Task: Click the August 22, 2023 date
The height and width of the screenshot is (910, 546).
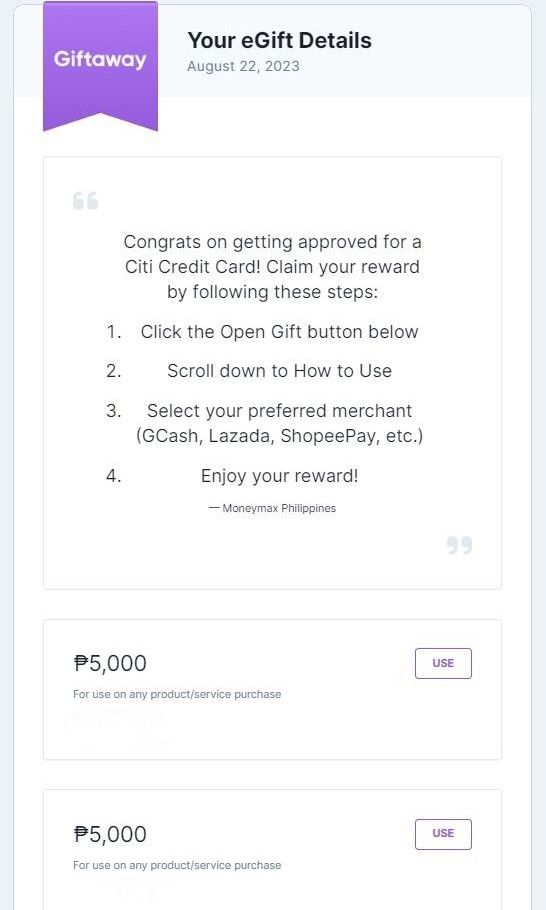Action: pos(244,66)
